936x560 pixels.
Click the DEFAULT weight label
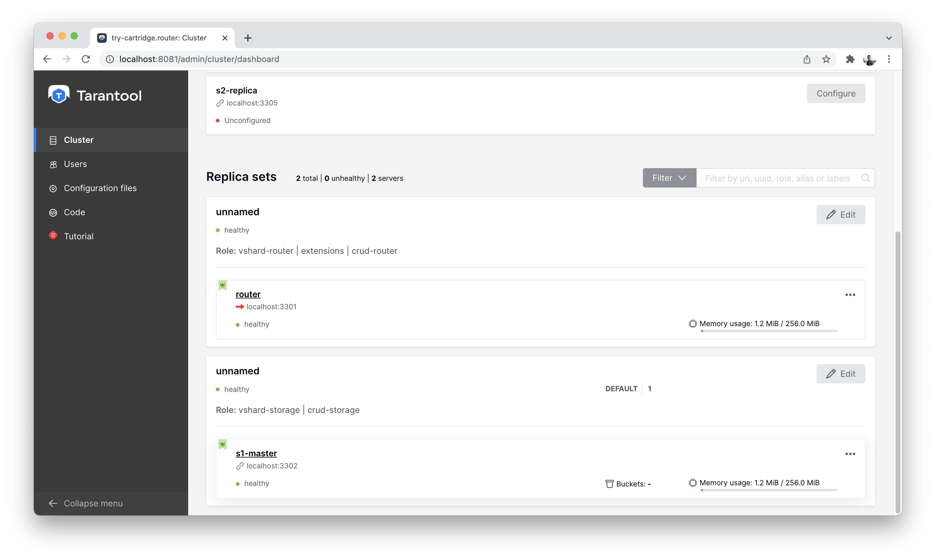(x=621, y=389)
